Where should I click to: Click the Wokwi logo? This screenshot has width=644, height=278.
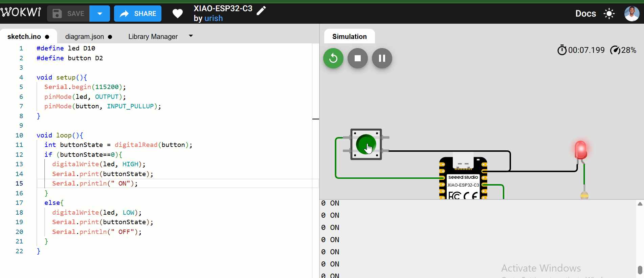coord(21,13)
